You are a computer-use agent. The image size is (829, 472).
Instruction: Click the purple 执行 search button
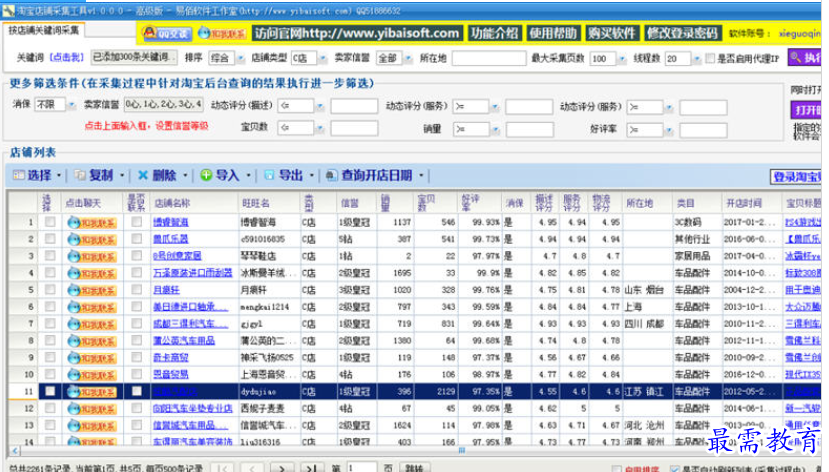click(x=805, y=58)
